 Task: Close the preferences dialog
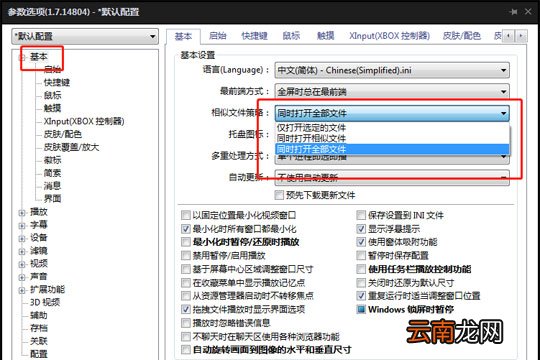pyautogui.click(x=528, y=12)
